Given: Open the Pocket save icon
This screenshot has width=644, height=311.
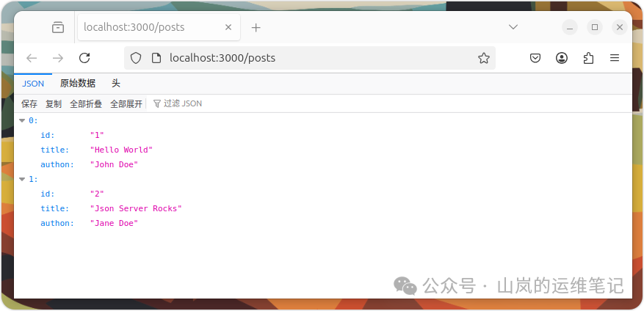Looking at the screenshot, I should [535, 58].
